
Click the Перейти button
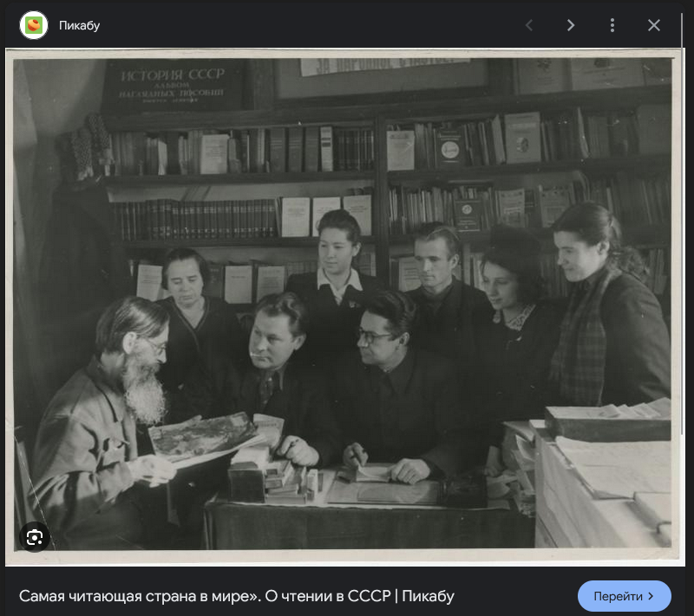pyautogui.click(x=624, y=596)
